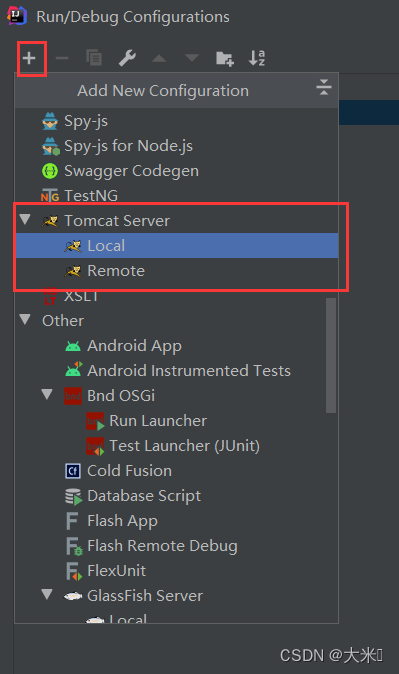Click the copy configuration icon

(x=94, y=58)
